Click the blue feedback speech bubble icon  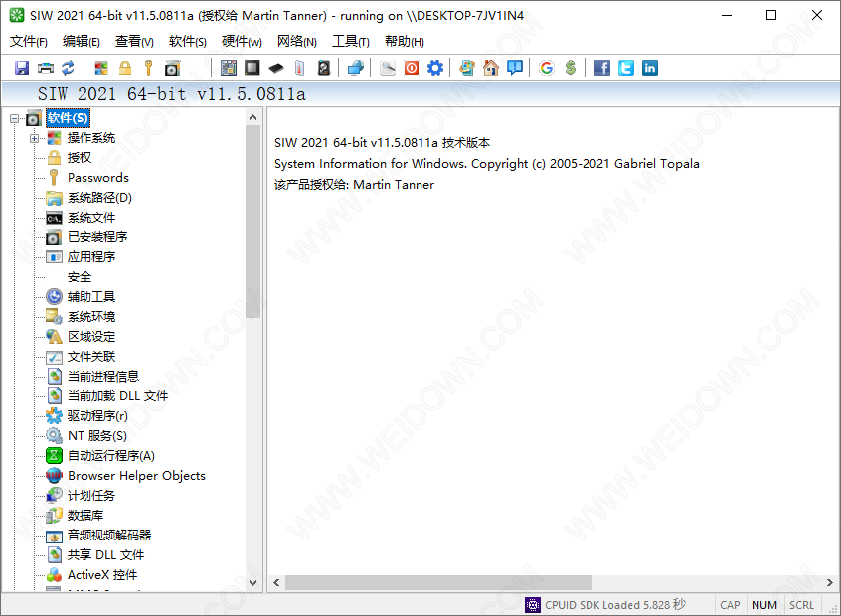(515, 68)
